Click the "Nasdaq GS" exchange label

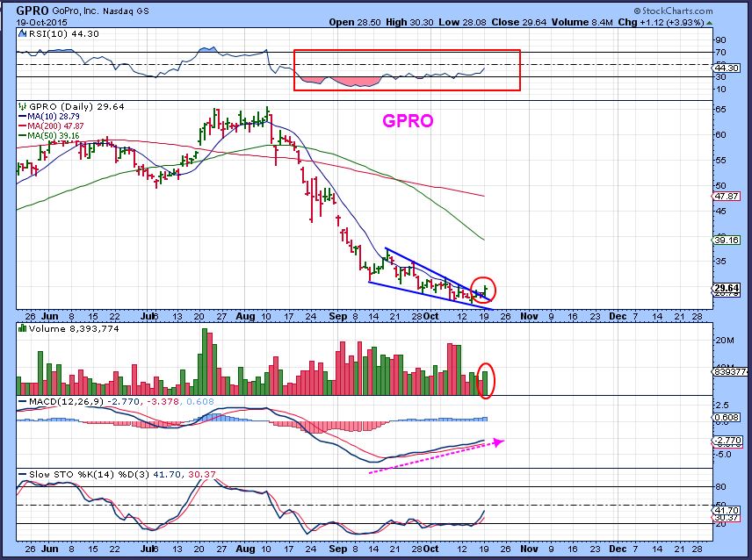(126, 11)
